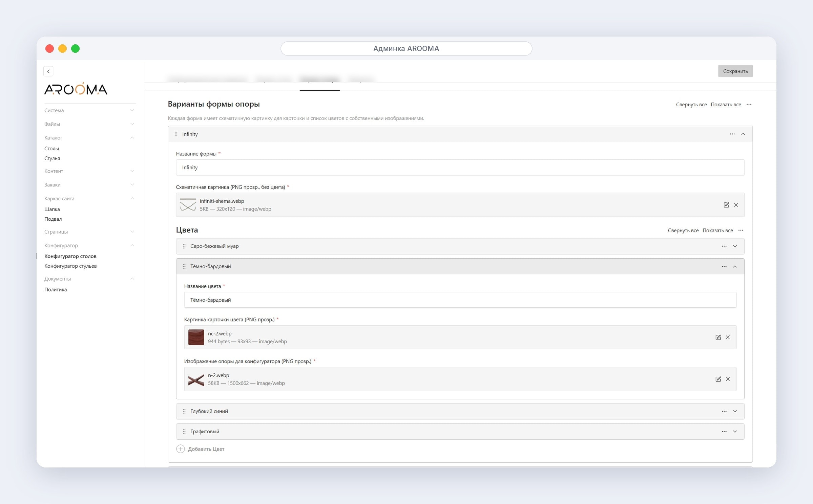Image resolution: width=813 pixels, height=504 pixels.
Task: Click Свернуть все for form variants
Action: [691, 104]
